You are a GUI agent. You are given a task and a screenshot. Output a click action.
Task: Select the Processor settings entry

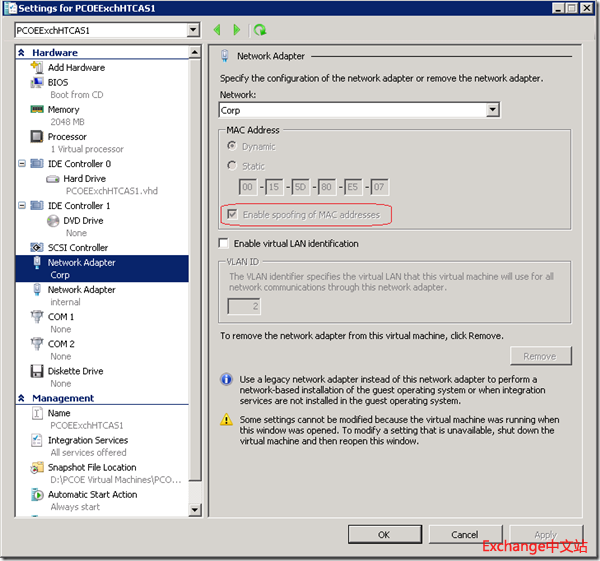pos(67,137)
